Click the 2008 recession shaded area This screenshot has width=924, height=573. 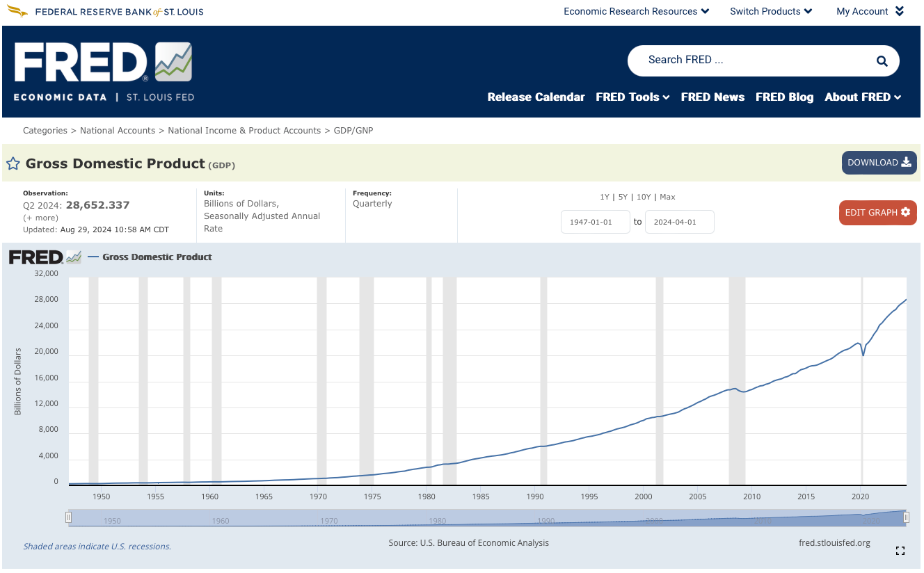coord(737,380)
